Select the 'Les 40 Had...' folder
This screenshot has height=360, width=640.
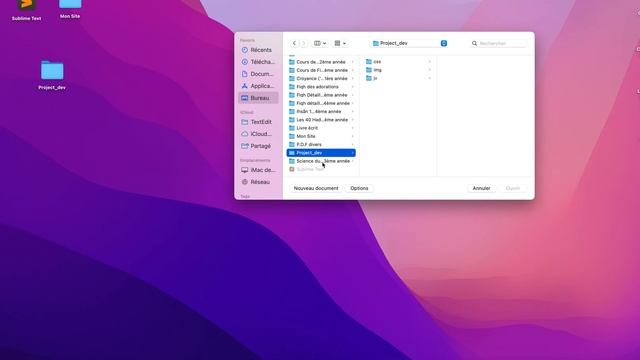click(x=321, y=120)
